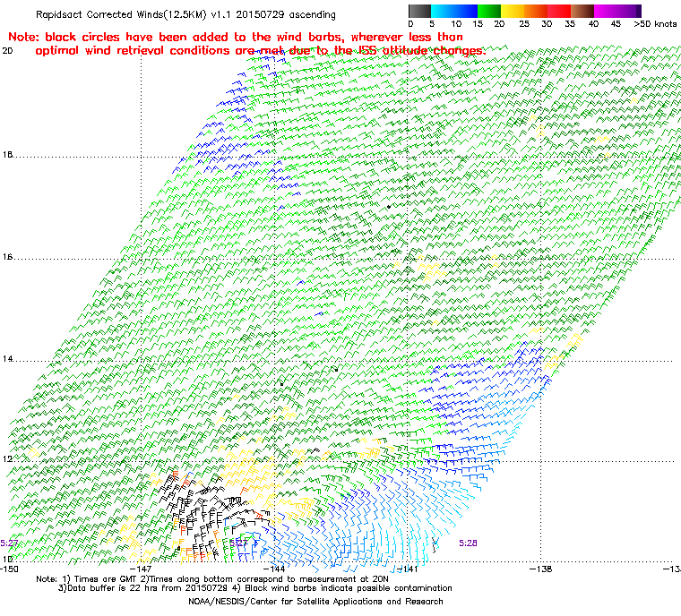
Task: Click the cyan-blue 5-15 knots legend segment
Action: (x=454, y=11)
